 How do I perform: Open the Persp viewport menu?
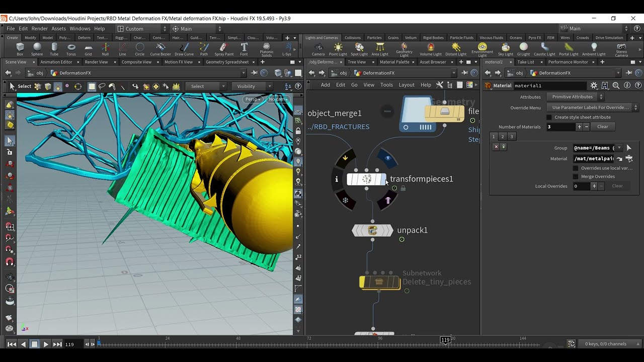[253, 99]
